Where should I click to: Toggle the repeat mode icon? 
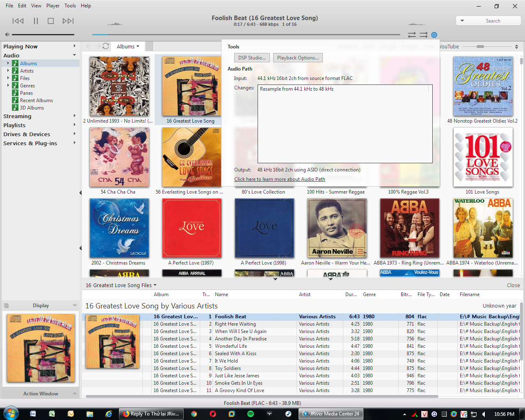tap(412, 35)
